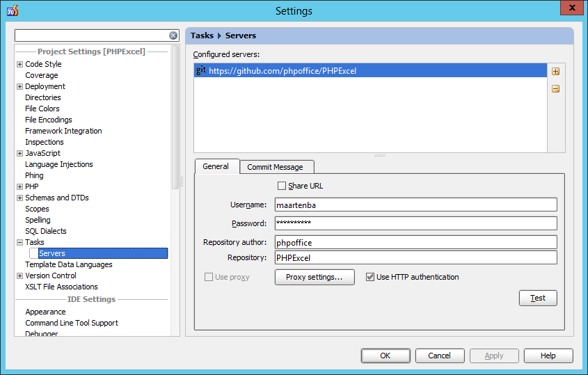Toggle the Use proxy checkbox
Image resolution: width=588 pixels, height=375 pixels.
pyautogui.click(x=209, y=277)
